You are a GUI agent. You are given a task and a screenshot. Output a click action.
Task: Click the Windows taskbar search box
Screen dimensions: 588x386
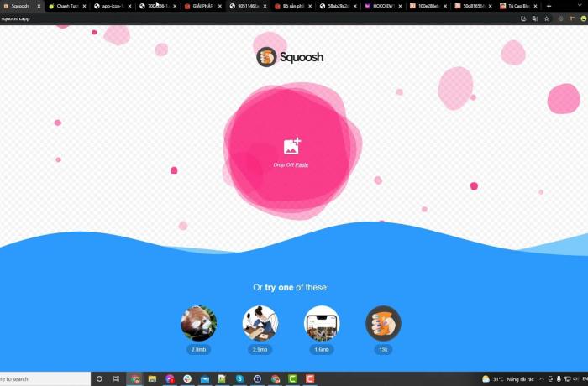(x=42, y=379)
